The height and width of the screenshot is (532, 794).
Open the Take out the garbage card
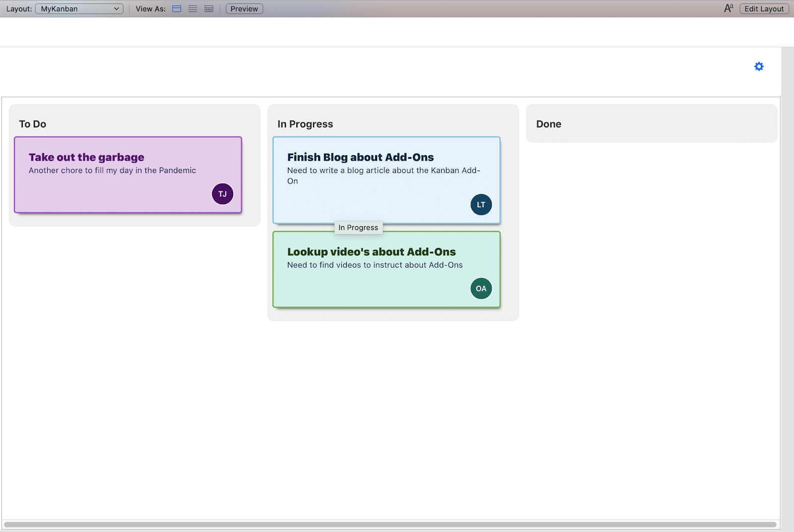[x=128, y=175]
